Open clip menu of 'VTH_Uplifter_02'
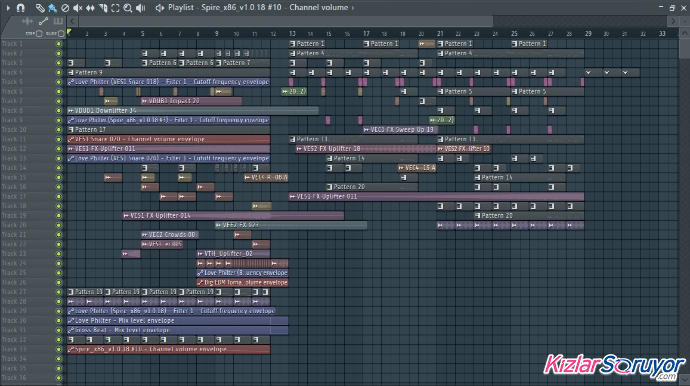Screen dimensions: 690x386 point(200,254)
